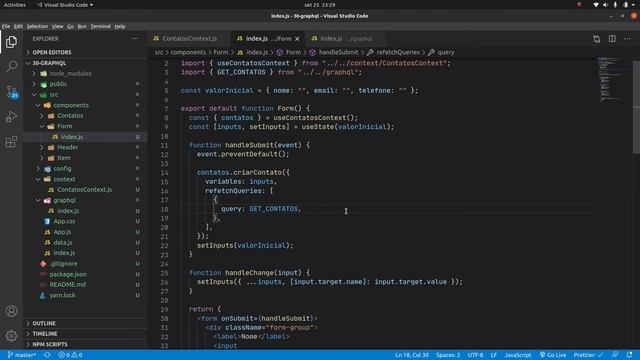The height and width of the screenshot is (360, 640).
Task: Open yarn.lock in explorer
Action: pos(85,295)
